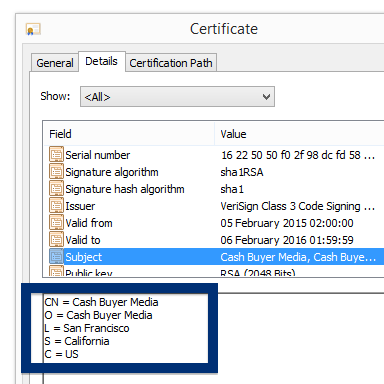Click the Issuer field icon

click(x=56, y=206)
